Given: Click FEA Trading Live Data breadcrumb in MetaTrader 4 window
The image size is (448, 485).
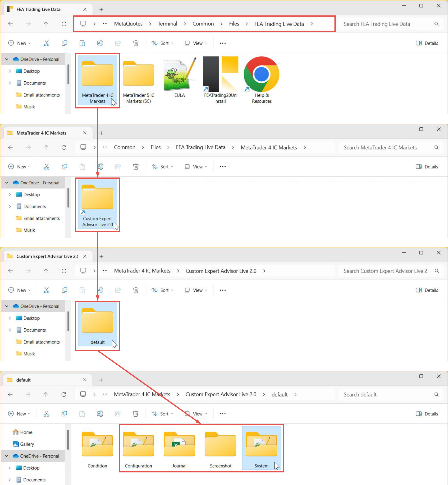Looking at the screenshot, I should click(201, 147).
